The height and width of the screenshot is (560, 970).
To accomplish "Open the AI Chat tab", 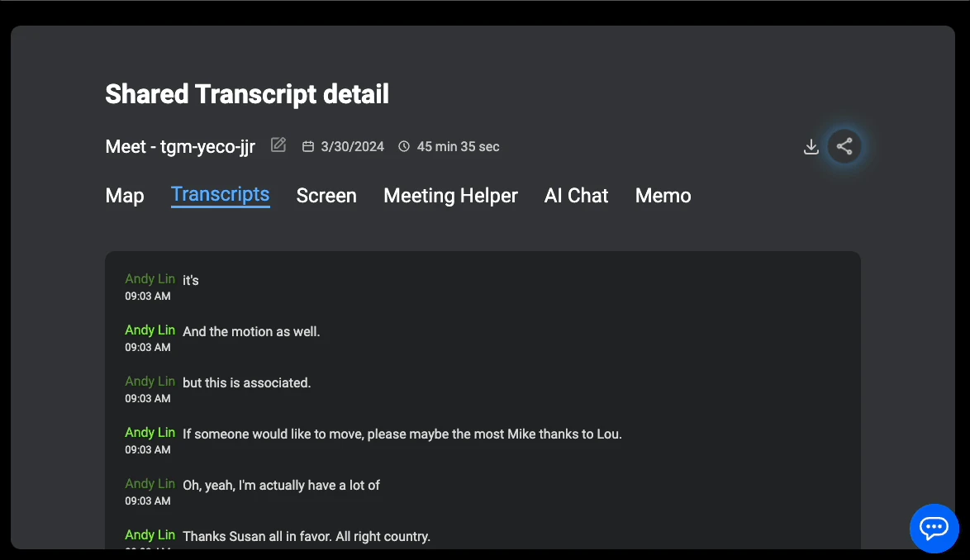I will [576, 196].
